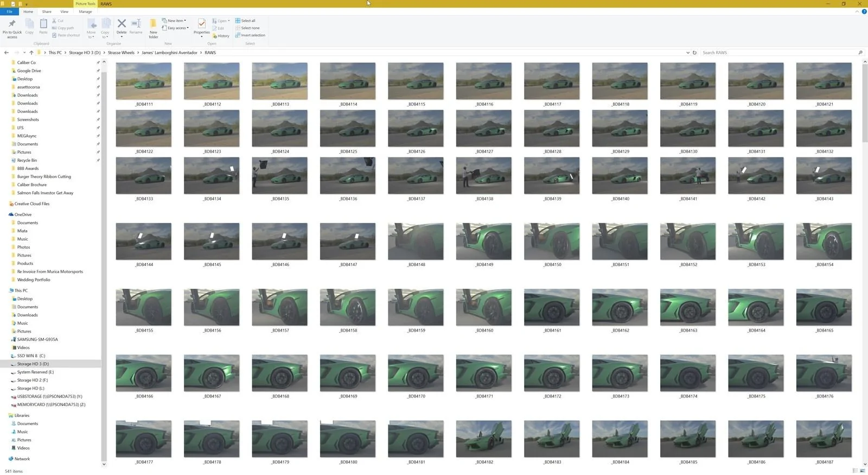Open the Open command dropdown arrow
Viewport: 868px width, 475px height.
tap(229, 21)
